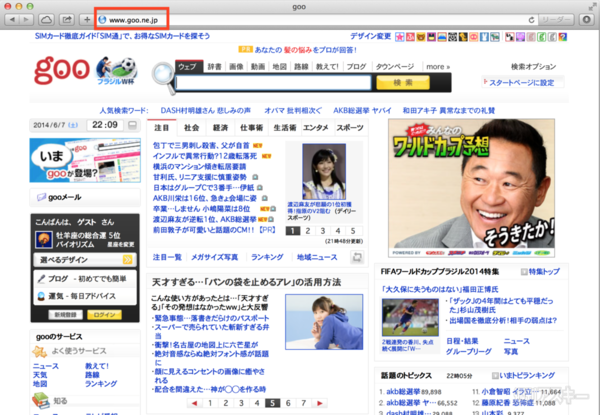Open 検索オプション link
Image resolution: width=600 pixels, height=415 pixels.
point(533,67)
